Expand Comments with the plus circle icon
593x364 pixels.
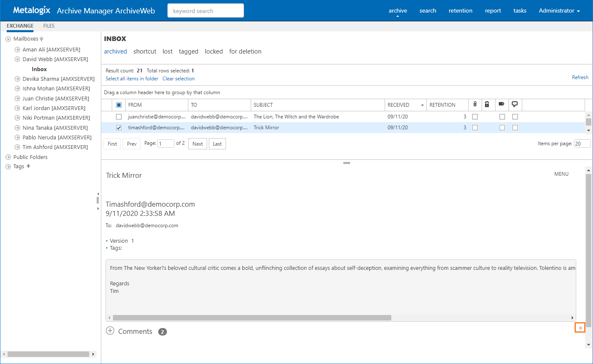(110, 331)
